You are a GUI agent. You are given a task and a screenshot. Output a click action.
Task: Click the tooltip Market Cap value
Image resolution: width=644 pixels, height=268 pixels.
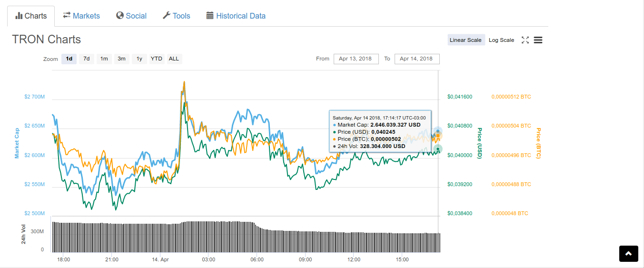click(396, 125)
